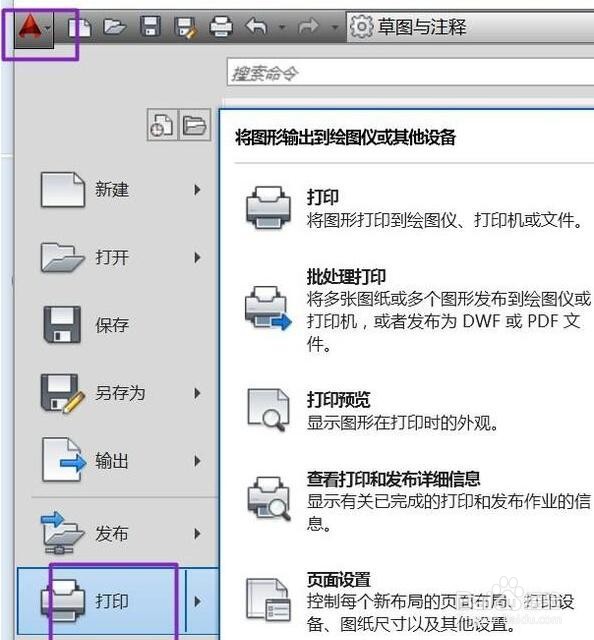Open the Undo history dropdown arrow
Image resolution: width=594 pixels, height=640 pixels.
click(x=282, y=28)
